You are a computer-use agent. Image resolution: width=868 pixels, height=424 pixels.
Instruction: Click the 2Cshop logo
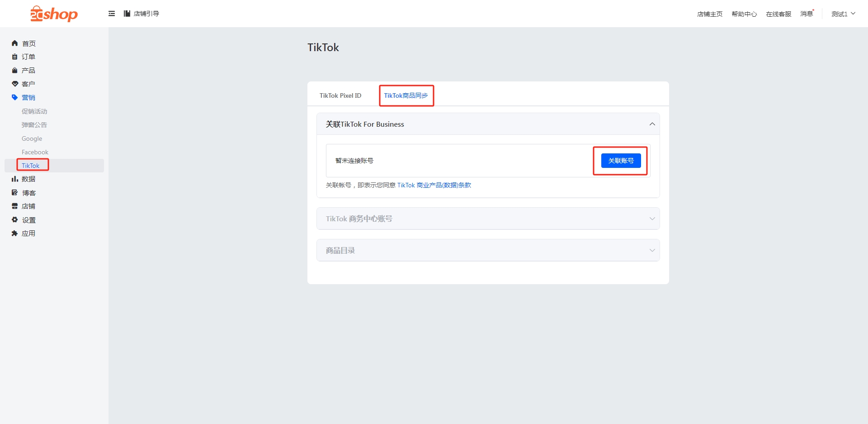54,14
